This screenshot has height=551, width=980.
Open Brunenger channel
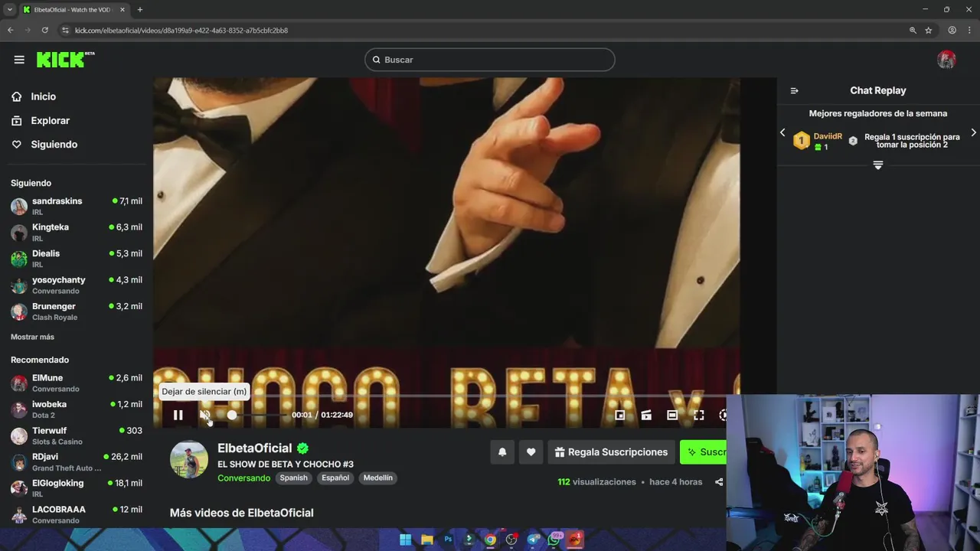(77, 311)
